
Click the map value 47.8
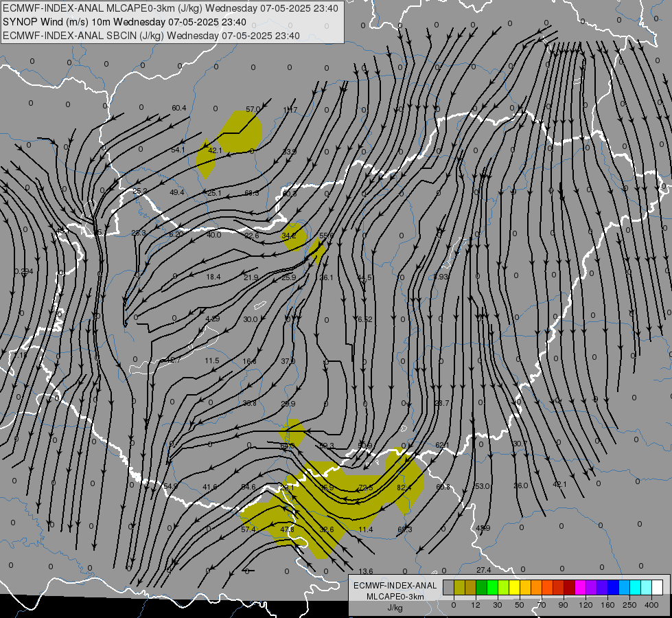(x=287, y=529)
